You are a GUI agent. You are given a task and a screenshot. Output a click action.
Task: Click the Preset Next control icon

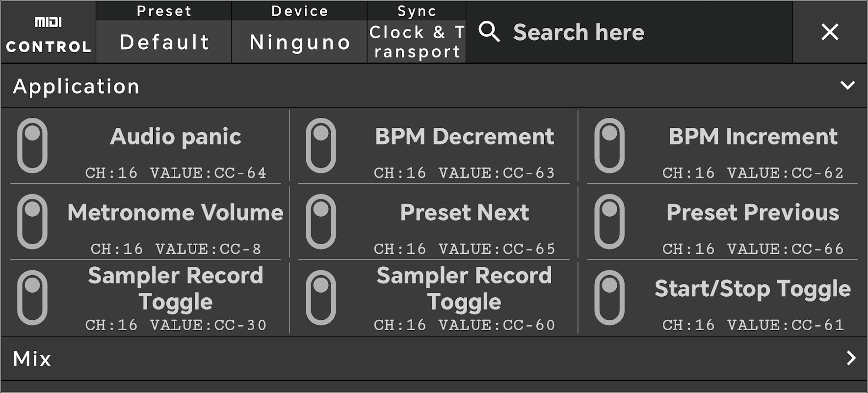tap(321, 222)
